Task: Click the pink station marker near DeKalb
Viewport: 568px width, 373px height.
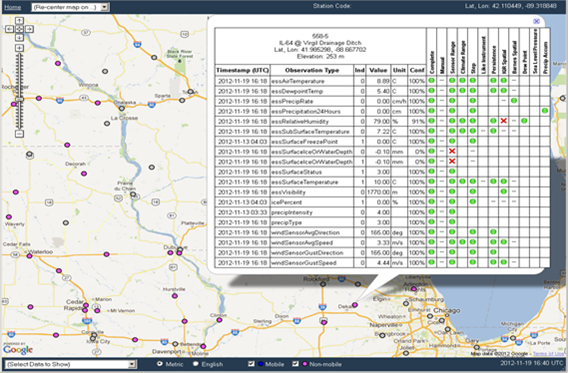Action: [355, 305]
